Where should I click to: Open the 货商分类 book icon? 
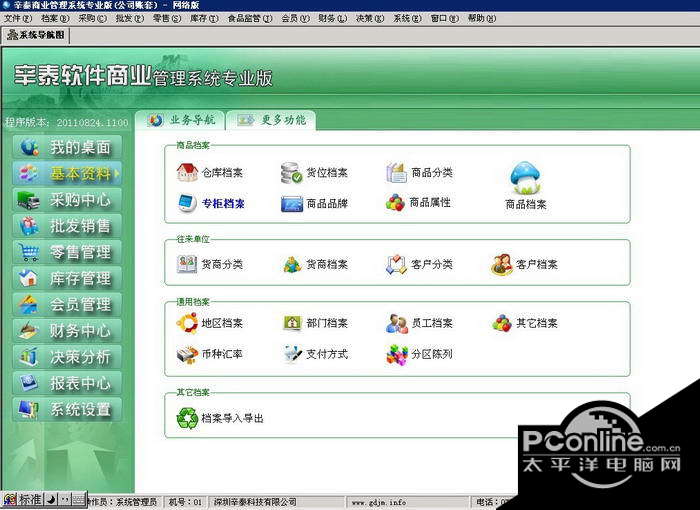click(187, 264)
